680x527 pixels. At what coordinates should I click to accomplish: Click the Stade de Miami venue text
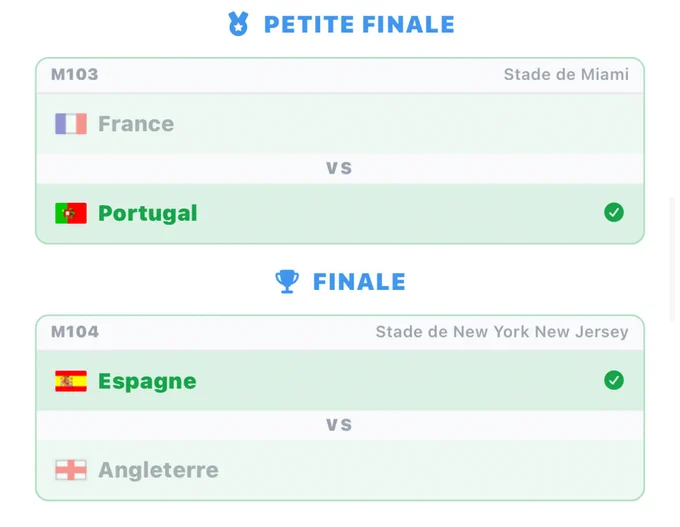coord(566,74)
